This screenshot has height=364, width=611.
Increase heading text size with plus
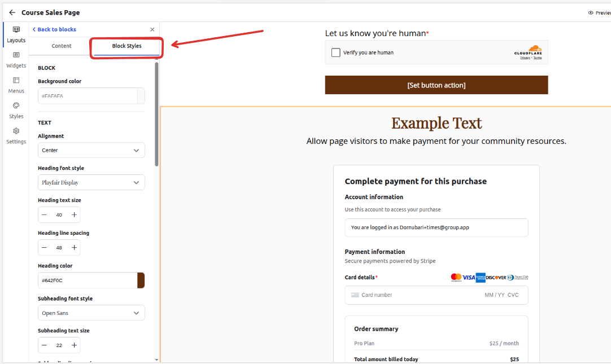click(74, 215)
